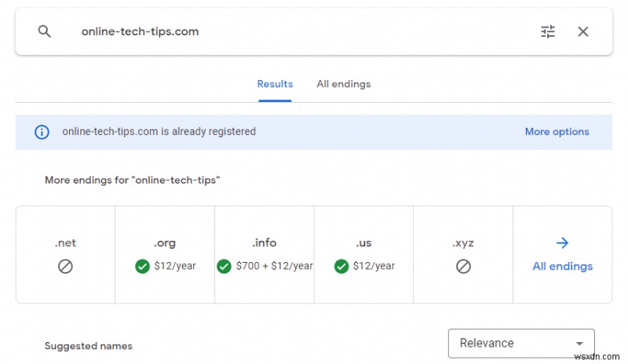Select the .xyz ending label
The image size is (628, 364).
point(463,243)
